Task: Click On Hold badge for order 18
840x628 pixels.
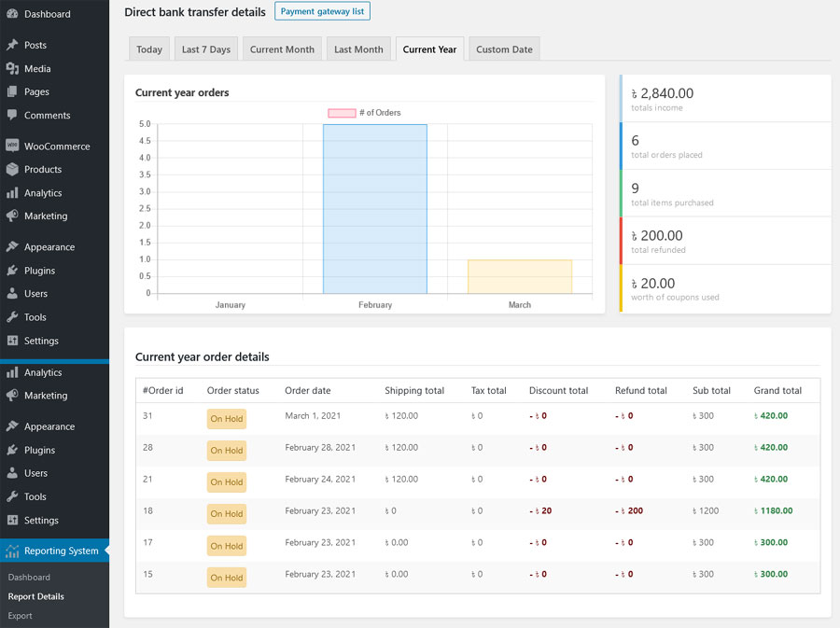Action: pyautogui.click(x=227, y=513)
